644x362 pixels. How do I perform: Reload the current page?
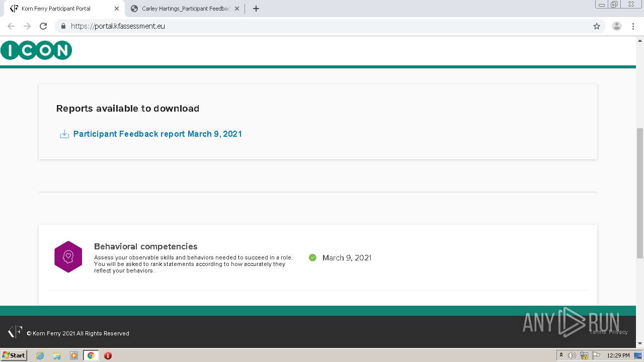[43, 26]
